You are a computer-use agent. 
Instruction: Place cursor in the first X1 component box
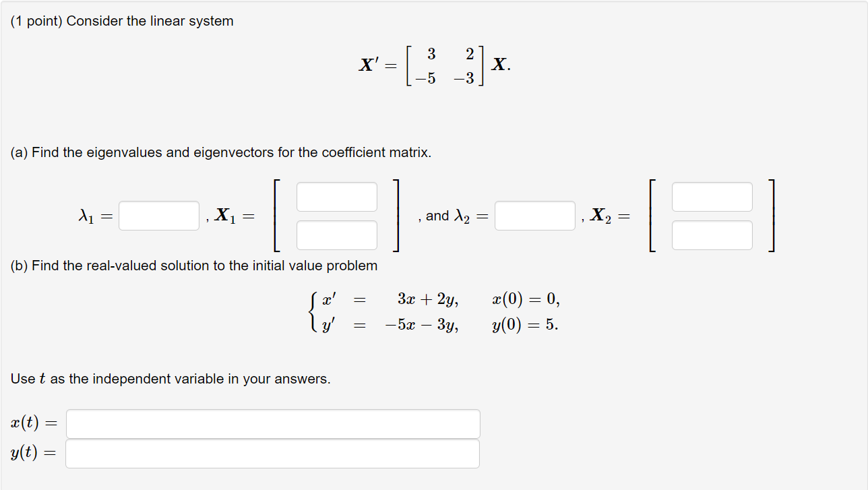[x=336, y=196]
